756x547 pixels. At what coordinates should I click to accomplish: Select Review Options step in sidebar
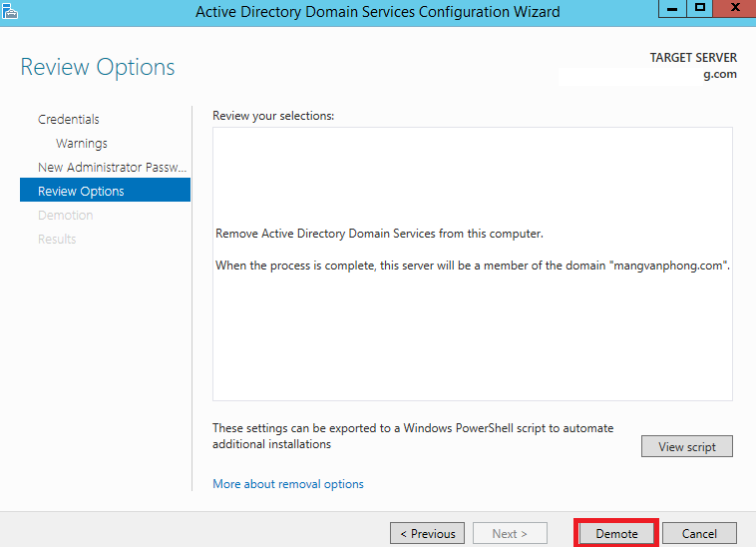(x=105, y=191)
